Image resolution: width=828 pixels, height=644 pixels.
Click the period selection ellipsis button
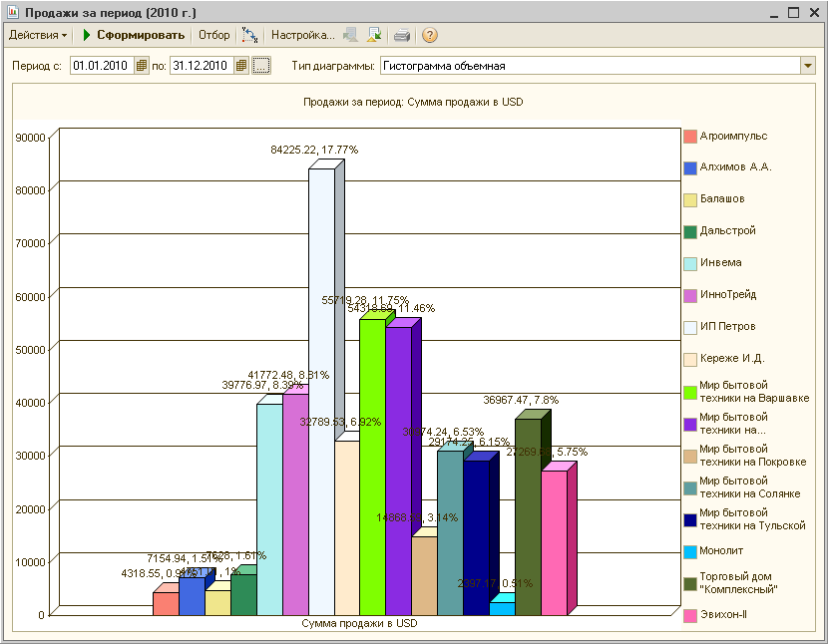(260, 66)
